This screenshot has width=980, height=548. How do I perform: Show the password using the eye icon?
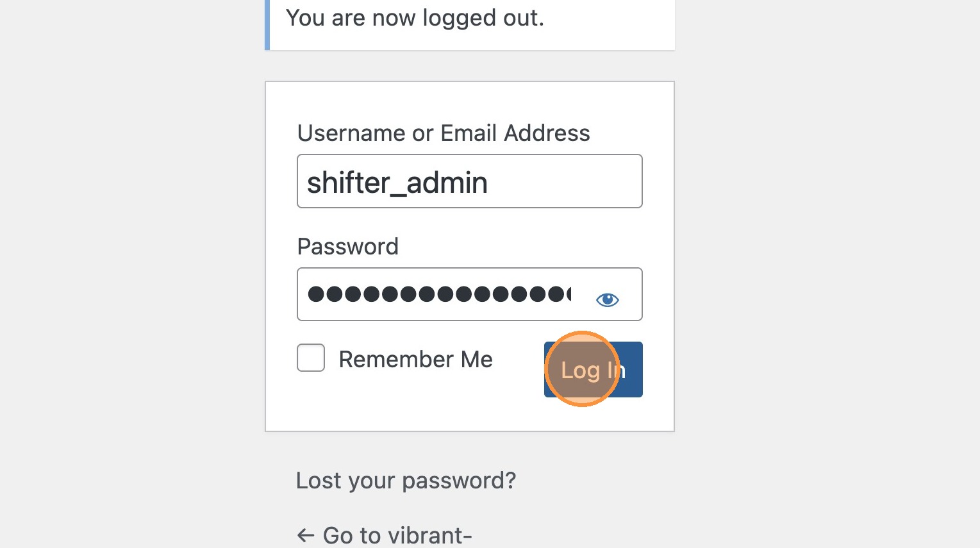(607, 299)
